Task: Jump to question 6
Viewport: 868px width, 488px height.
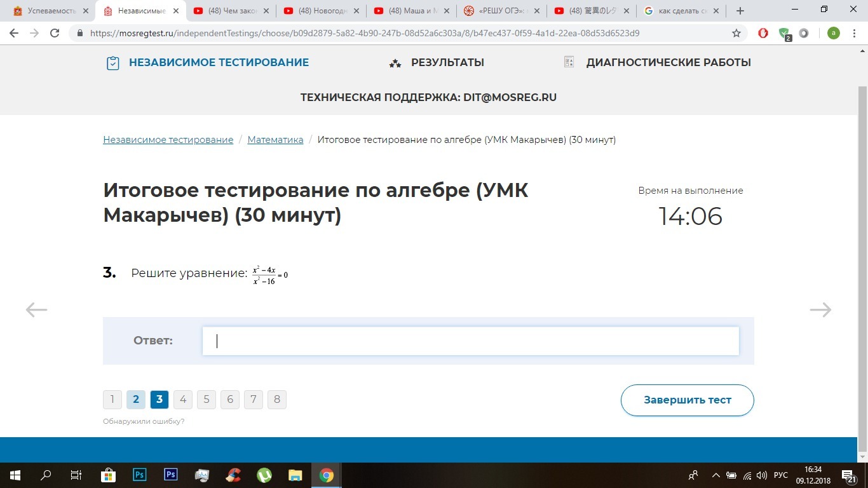Action: point(230,400)
